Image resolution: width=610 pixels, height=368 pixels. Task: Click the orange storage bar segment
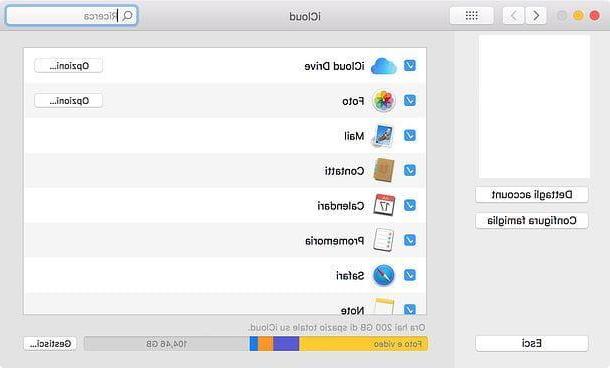(265, 344)
